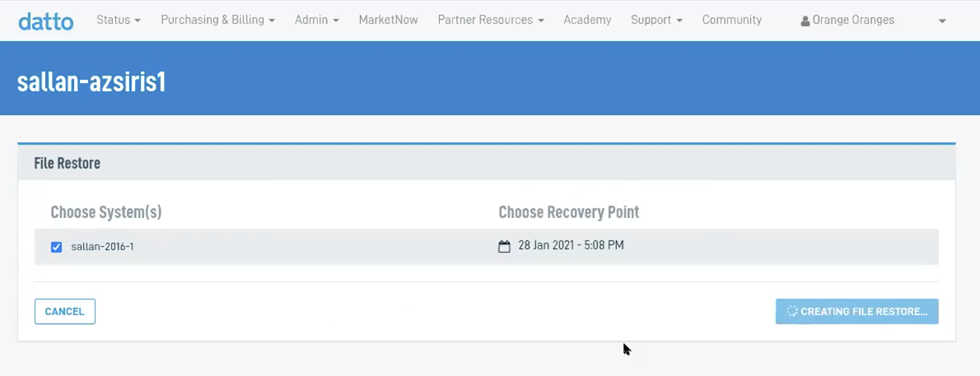Open the Support dropdown menu
This screenshot has height=376, width=980.
pos(656,20)
